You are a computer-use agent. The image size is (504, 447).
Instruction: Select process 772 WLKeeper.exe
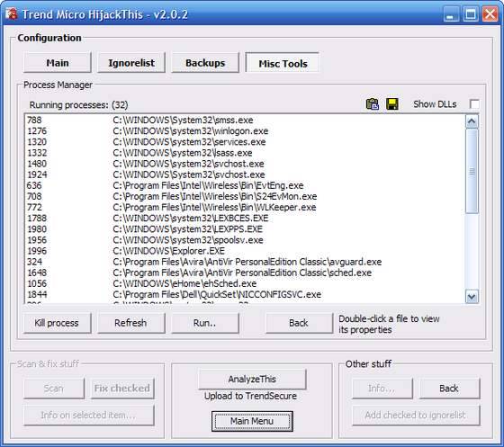pos(245,208)
